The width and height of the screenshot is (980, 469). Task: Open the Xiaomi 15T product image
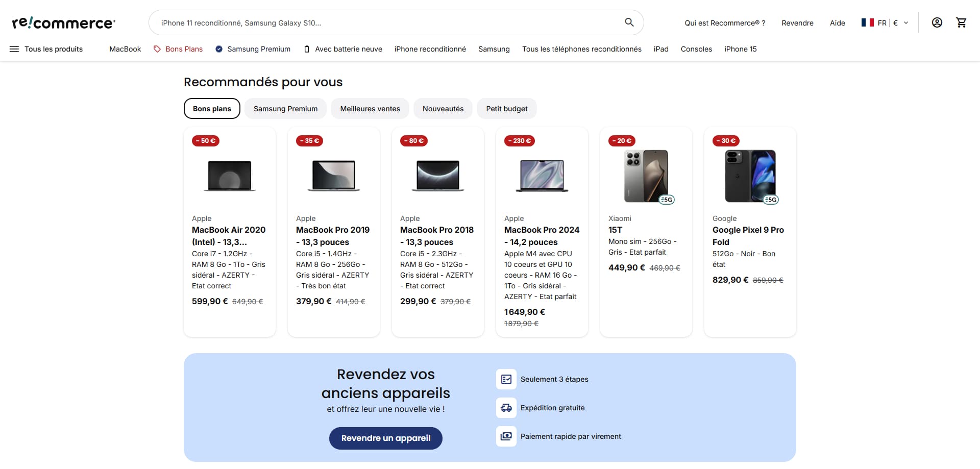(646, 176)
